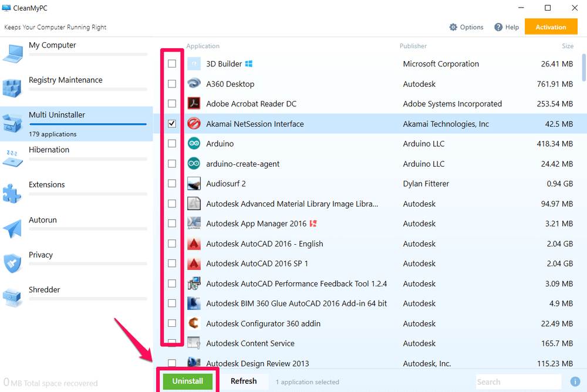The image size is (587, 392).
Task: Click the 3D Builder app icon
Action: pyautogui.click(x=194, y=64)
